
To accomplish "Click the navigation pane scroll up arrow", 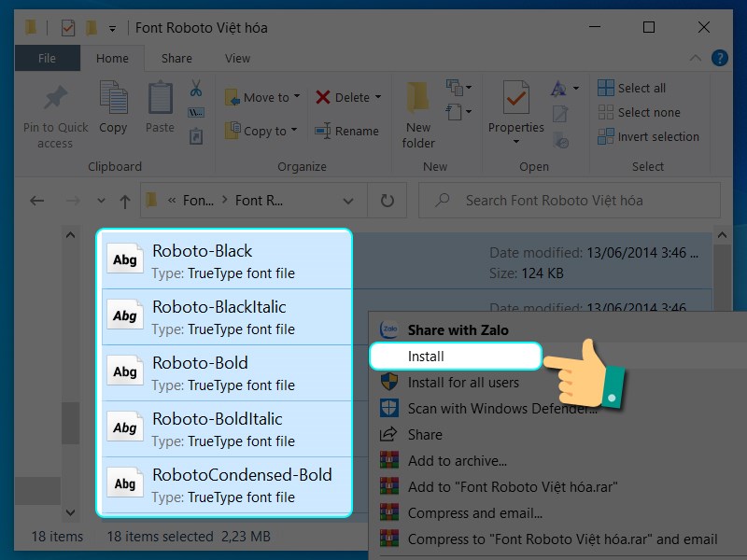I will click(71, 235).
